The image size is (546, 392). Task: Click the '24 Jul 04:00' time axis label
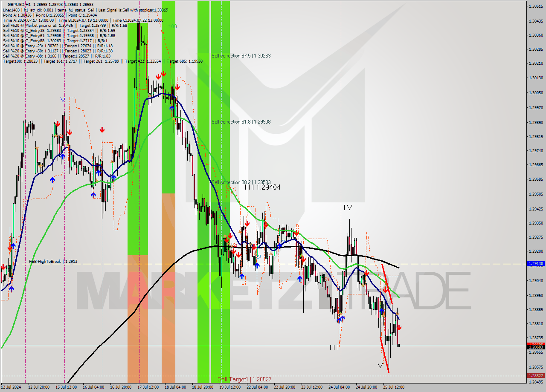(x=339, y=387)
